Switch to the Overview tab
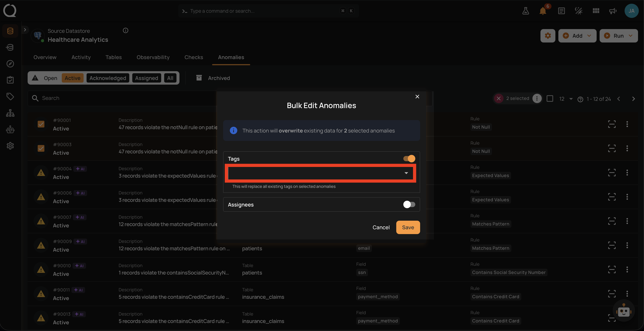Viewport: 644px width, 331px height. [x=45, y=57]
